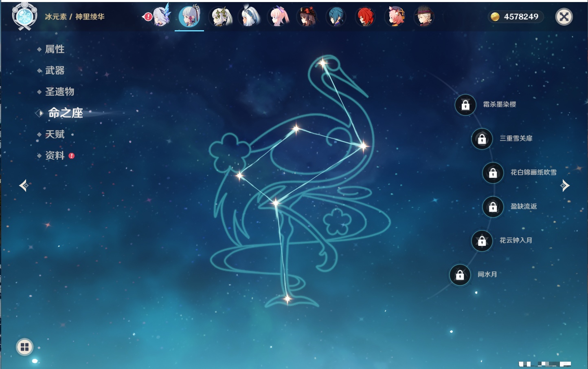Open the 武器 weapon menu
The image size is (588, 369).
pos(55,71)
